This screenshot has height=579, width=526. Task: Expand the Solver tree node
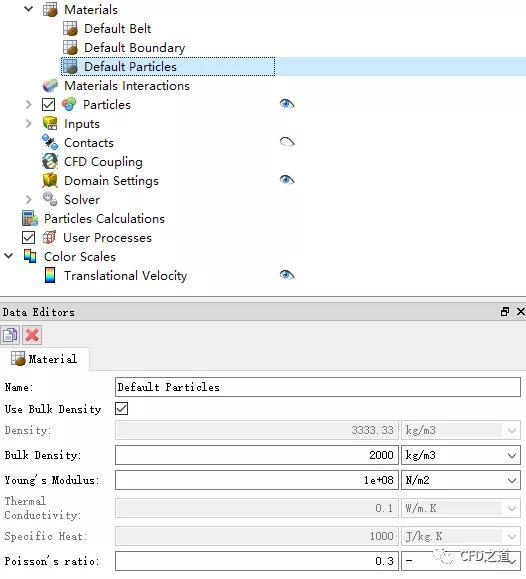(28, 199)
